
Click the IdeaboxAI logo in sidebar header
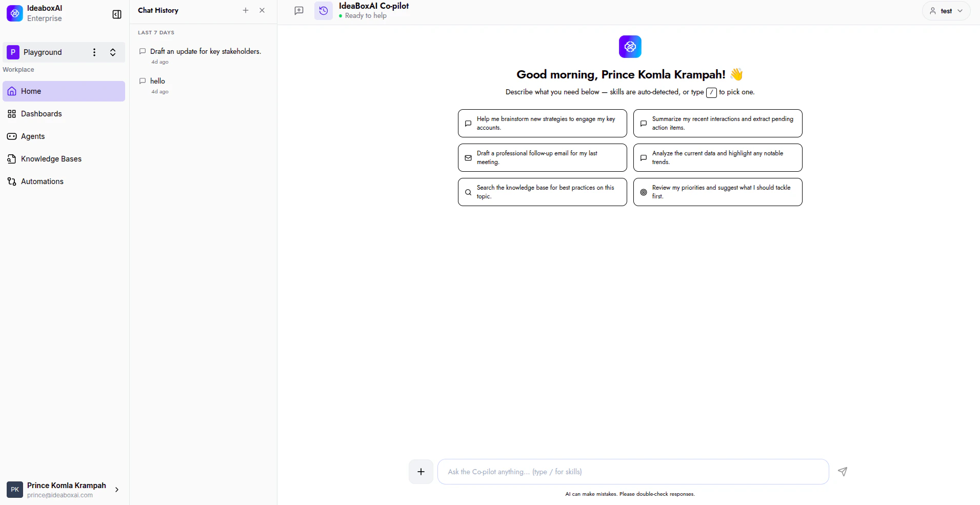(15, 13)
